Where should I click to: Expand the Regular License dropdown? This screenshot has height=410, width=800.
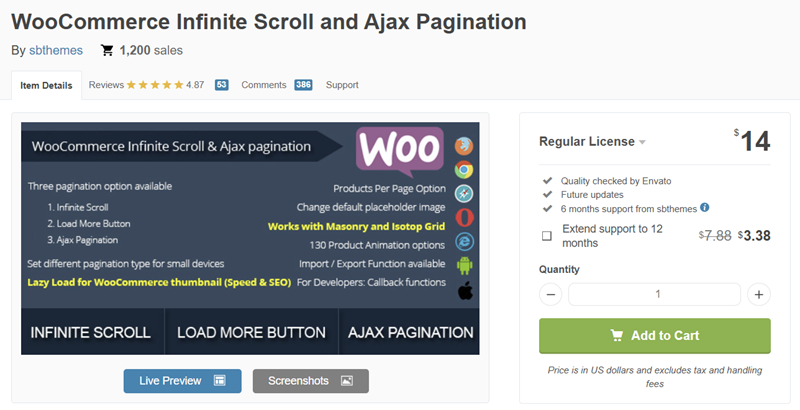point(592,141)
